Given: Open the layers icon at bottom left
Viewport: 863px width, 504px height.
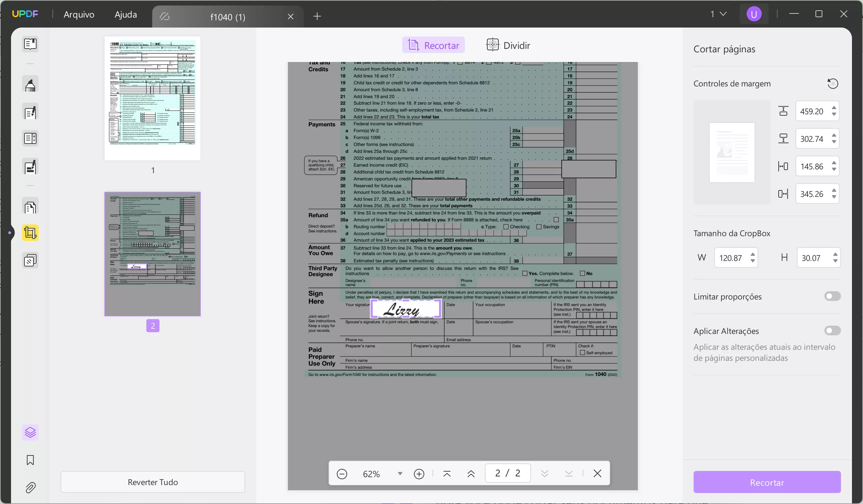Looking at the screenshot, I should (30, 432).
